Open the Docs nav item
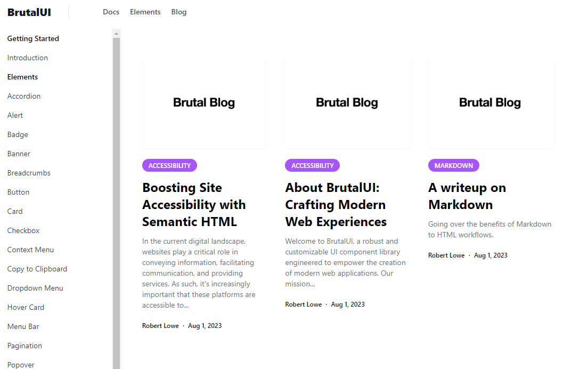This screenshot has height=369, width=588. pos(111,12)
